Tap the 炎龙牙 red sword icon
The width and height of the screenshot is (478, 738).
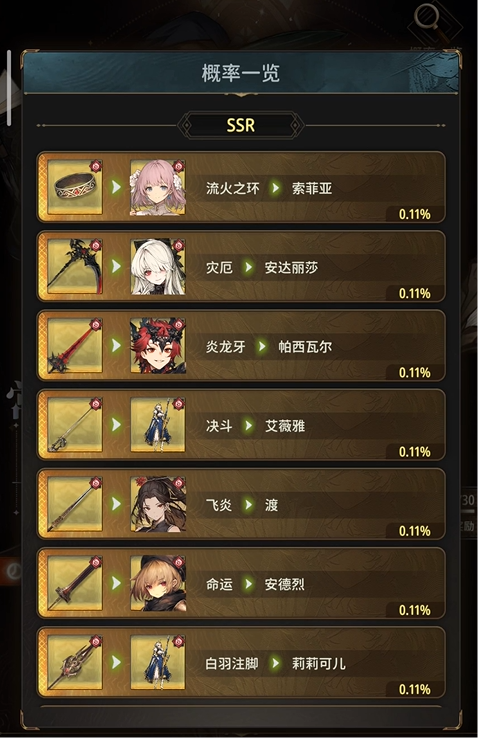(x=75, y=345)
